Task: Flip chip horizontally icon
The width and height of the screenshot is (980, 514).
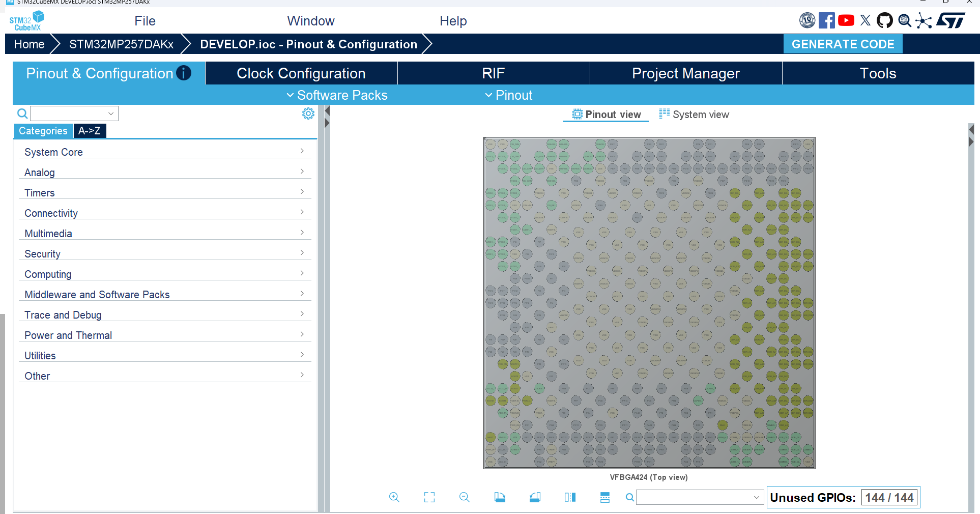Action: (570, 497)
